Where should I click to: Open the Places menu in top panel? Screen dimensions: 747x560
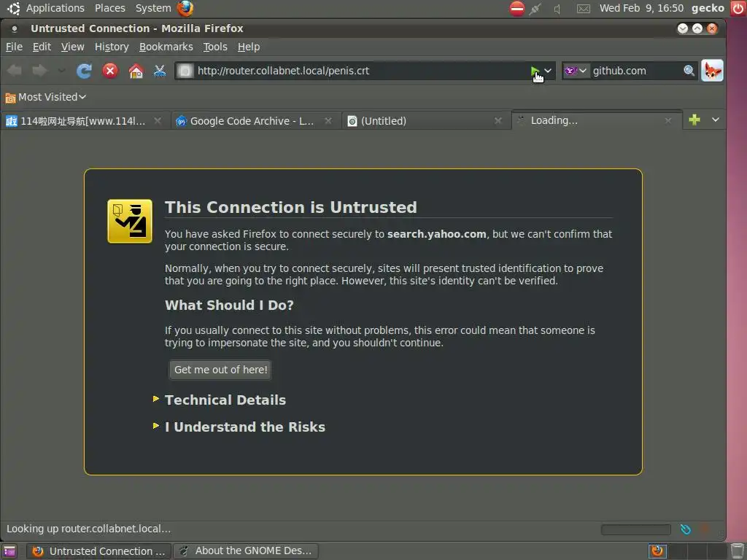pyautogui.click(x=109, y=8)
